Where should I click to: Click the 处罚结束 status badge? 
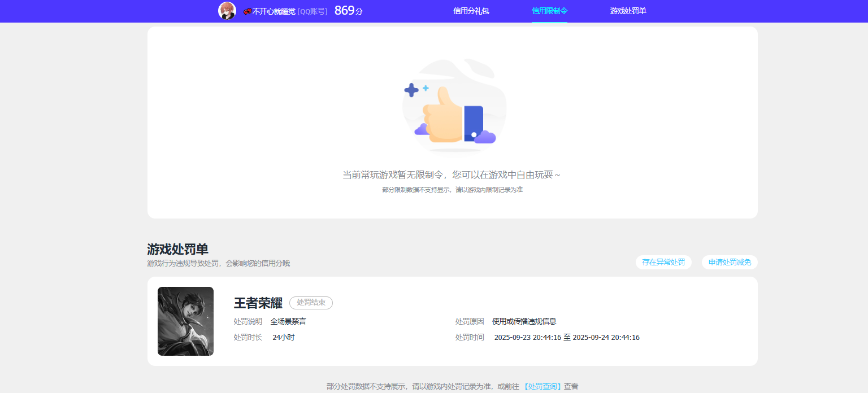click(x=311, y=303)
